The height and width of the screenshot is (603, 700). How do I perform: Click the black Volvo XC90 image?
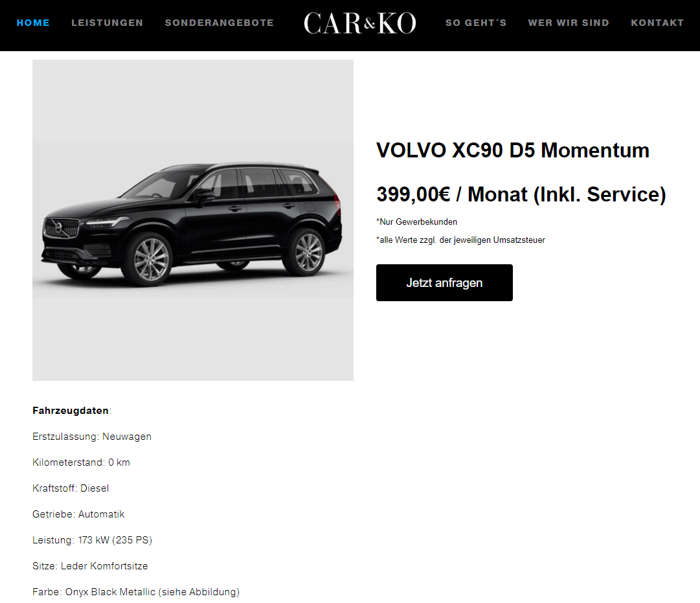click(x=193, y=220)
